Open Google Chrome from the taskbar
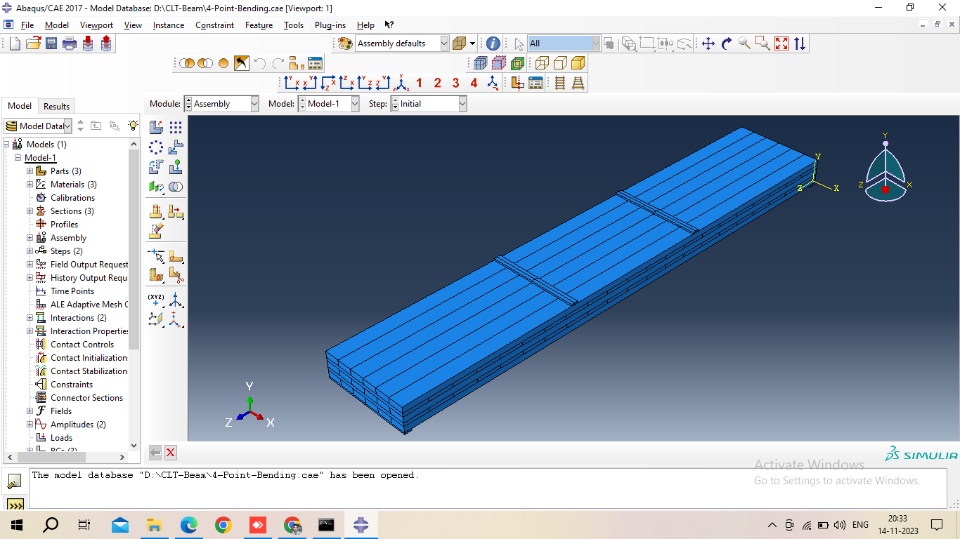The width and height of the screenshot is (960, 539). pyautogui.click(x=223, y=525)
